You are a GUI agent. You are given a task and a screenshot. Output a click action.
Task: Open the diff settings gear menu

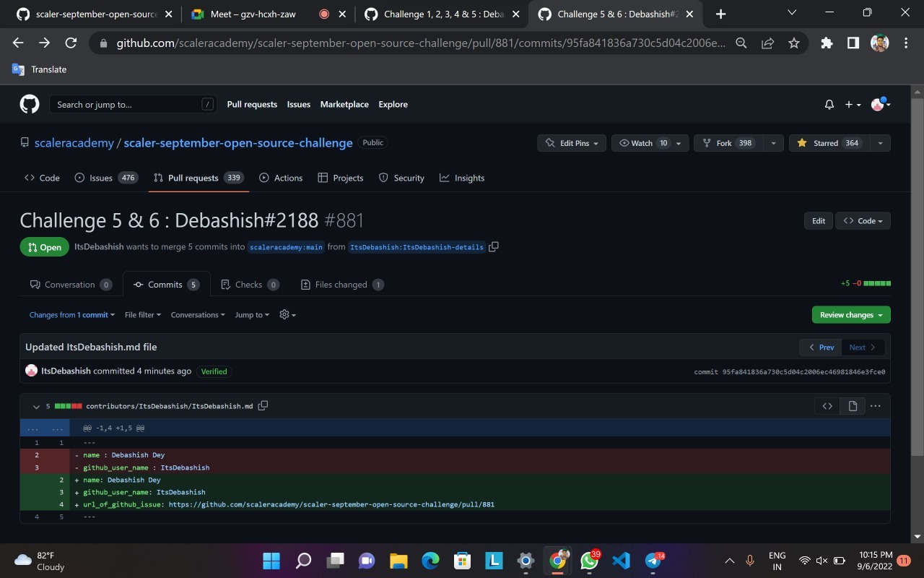point(286,314)
